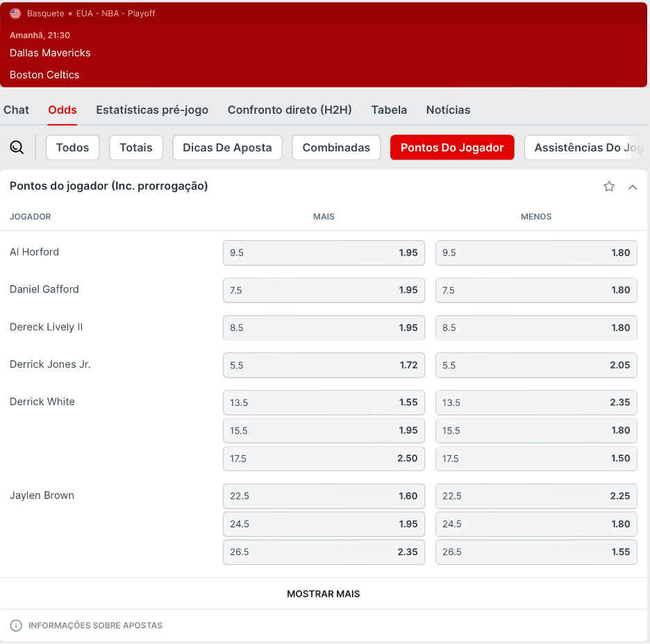Bet Derrick White Mais 13.5 at 1.55
The image size is (650, 644).
click(x=324, y=402)
